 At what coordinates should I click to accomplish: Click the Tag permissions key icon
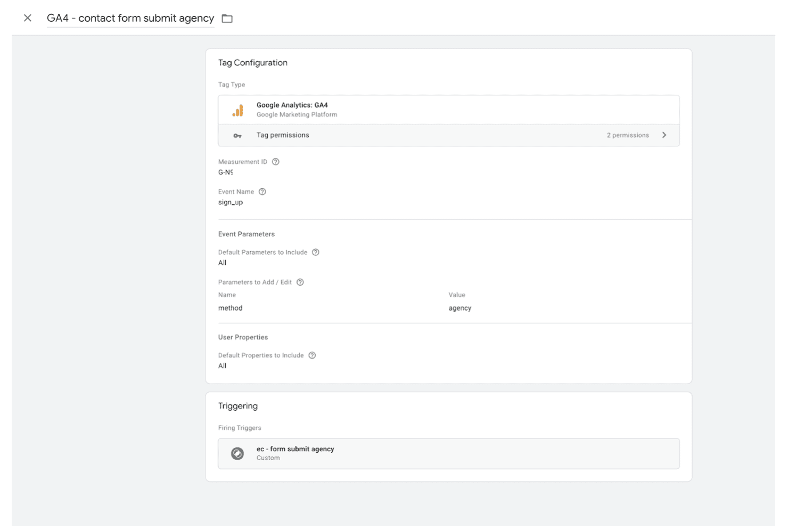point(237,136)
